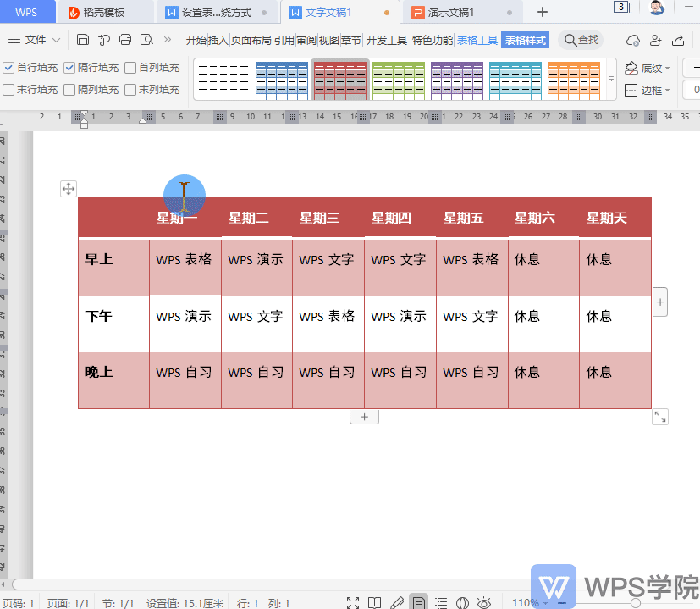This screenshot has width=700, height=609.
Task: Click the window count icon showing 3
Action: pos(622,7)
